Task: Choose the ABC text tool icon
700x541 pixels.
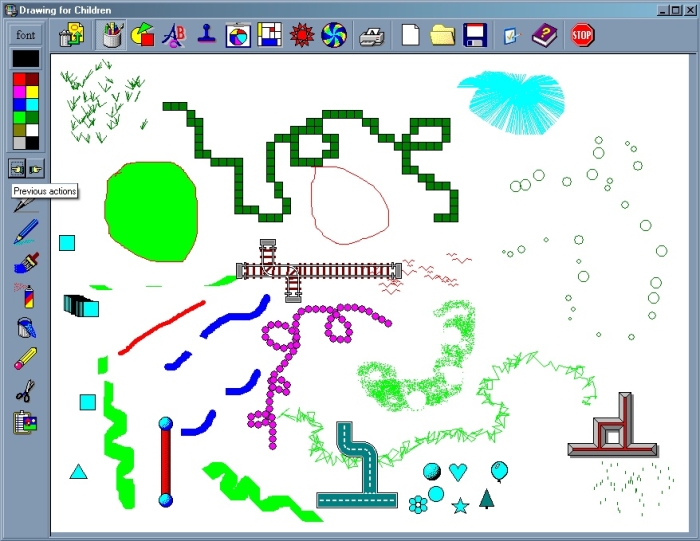Action: click(x=174, y=36)
